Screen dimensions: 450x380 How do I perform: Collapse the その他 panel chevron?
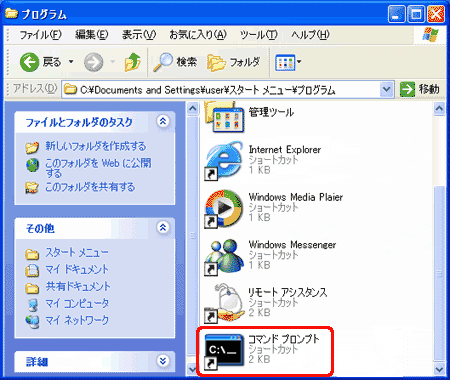tap(163, 228)
